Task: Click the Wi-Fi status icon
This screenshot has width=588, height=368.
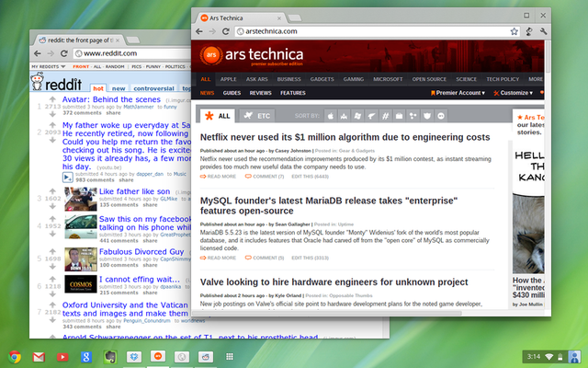Action: [x=549, y=357]
